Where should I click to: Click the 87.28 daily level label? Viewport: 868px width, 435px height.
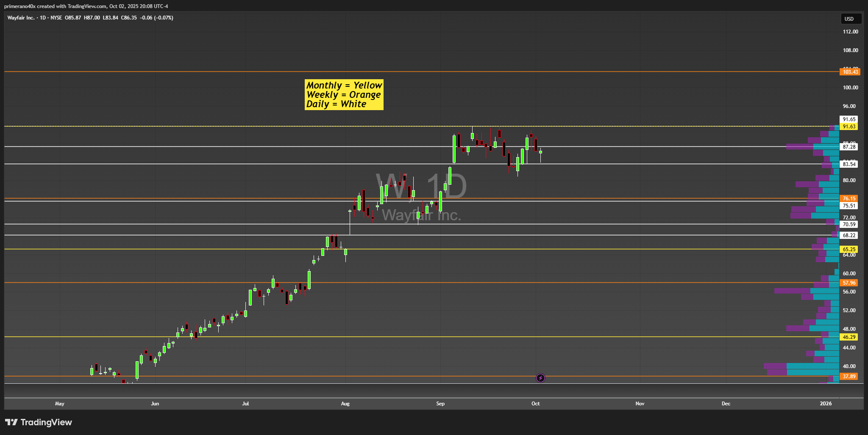pos(849,147)
